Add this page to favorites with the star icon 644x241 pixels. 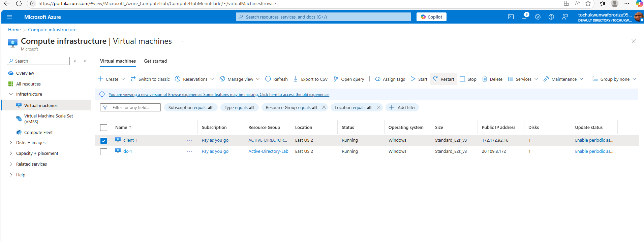point(588,3)
